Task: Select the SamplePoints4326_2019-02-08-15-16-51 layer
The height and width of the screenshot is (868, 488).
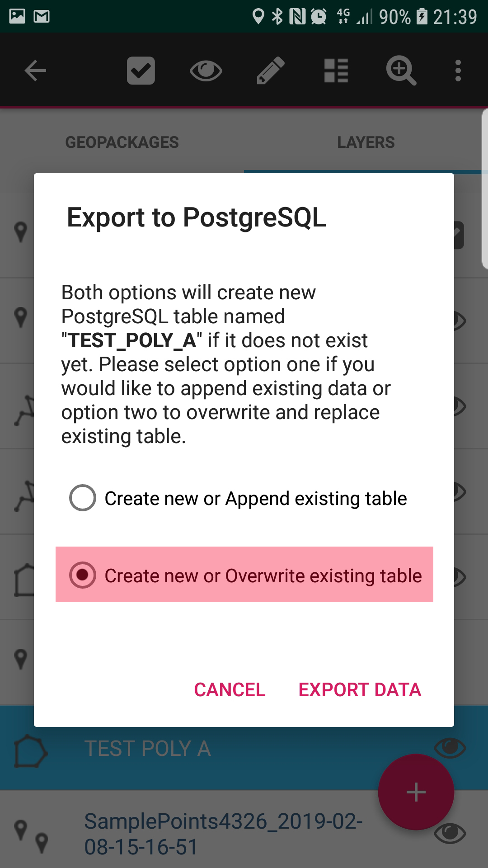Action: click(x=223, y=834)
